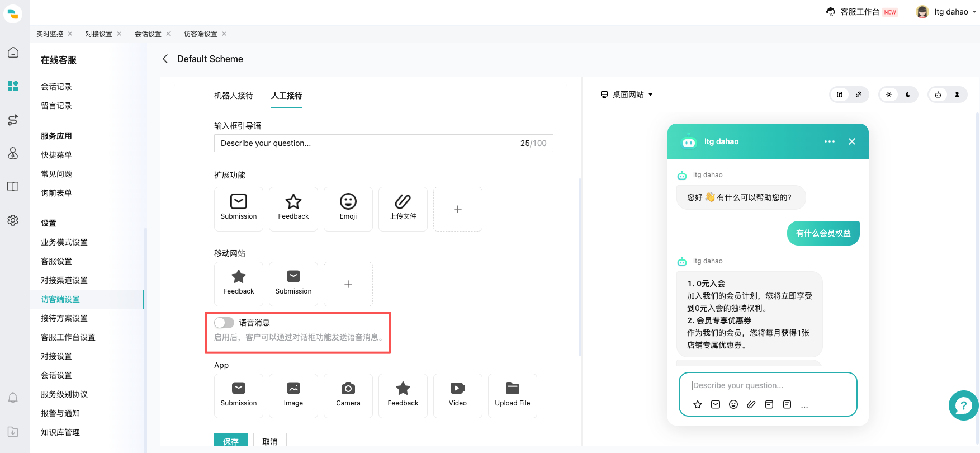Focus the chat preview message input

[x=768, y=385]
